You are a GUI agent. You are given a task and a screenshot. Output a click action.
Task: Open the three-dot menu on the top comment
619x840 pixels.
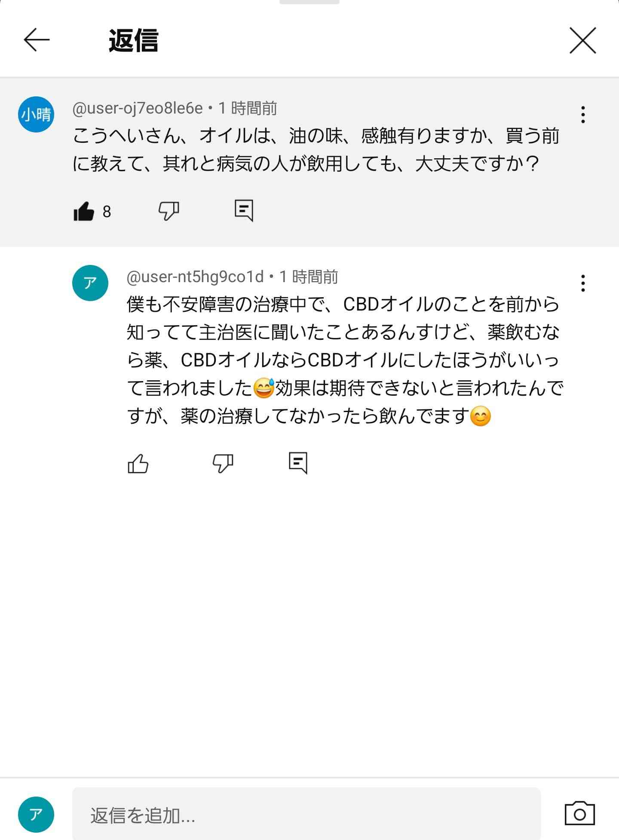pos(583,114)
